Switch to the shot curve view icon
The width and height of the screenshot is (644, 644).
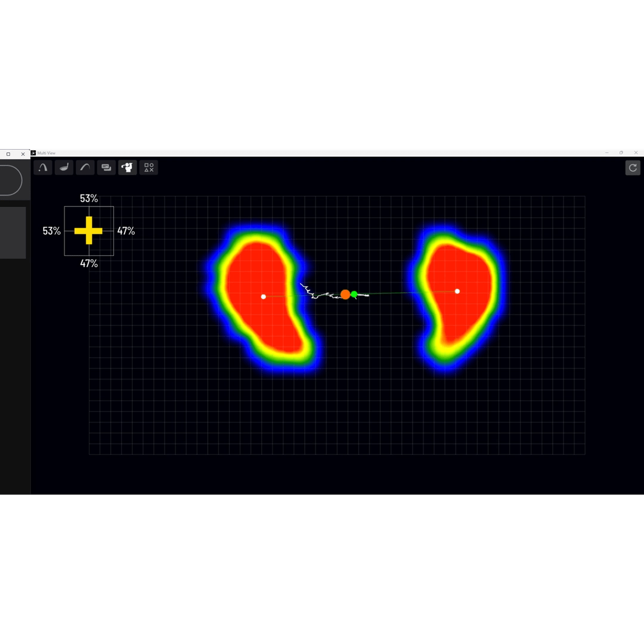[85, 168]
